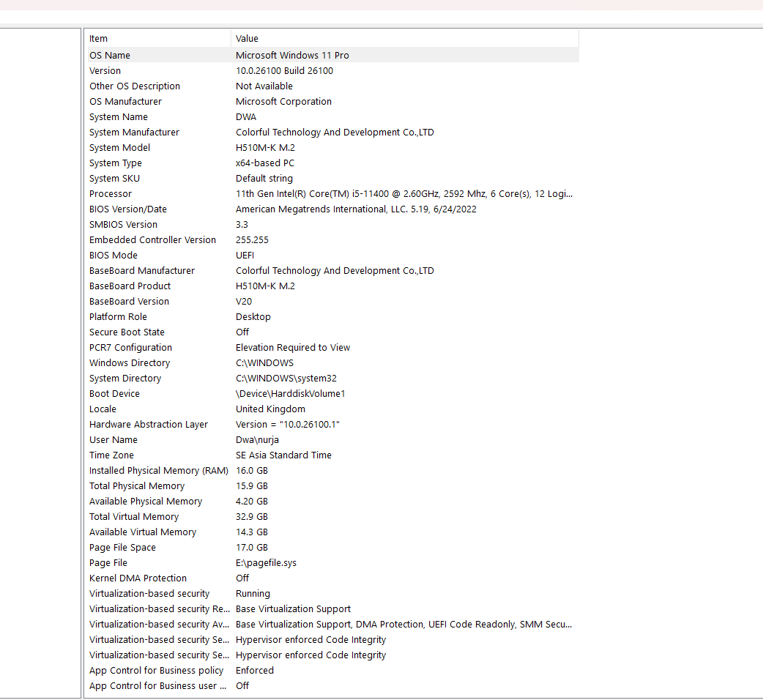The image size is (763, 700).
Task: Select the "11th Gen Intel(R) Core(TM) i5-11400" processor value
Action: [404, 193]
